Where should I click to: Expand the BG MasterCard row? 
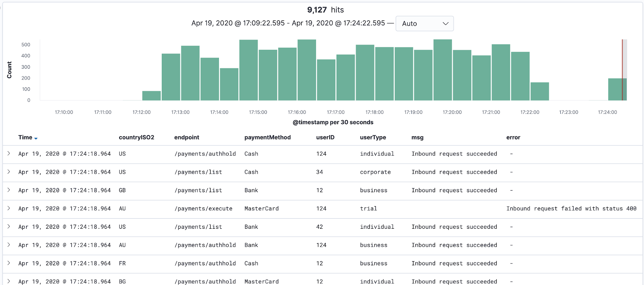[8, 281]
